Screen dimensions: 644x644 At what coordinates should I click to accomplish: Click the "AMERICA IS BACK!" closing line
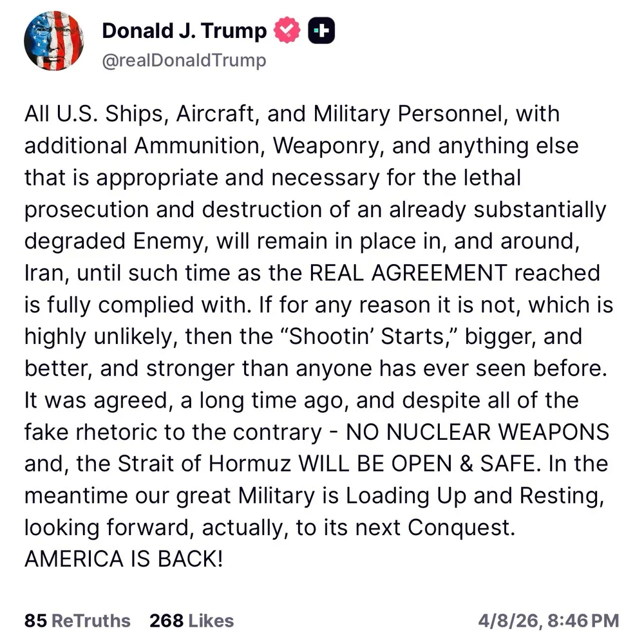(124, 558)
